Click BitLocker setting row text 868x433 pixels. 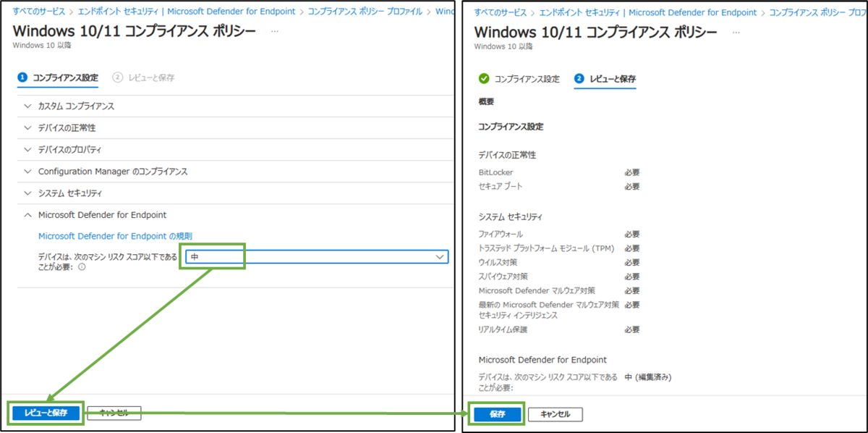point(495,172)
